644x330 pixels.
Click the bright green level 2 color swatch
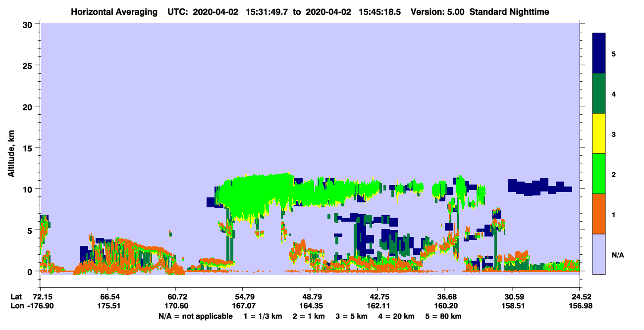click(599, 174)
